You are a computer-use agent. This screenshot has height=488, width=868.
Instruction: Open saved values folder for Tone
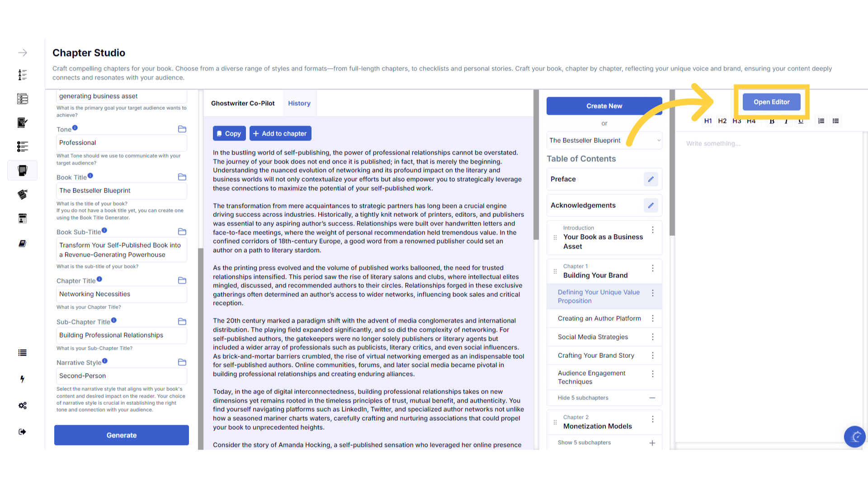point(182,129)
